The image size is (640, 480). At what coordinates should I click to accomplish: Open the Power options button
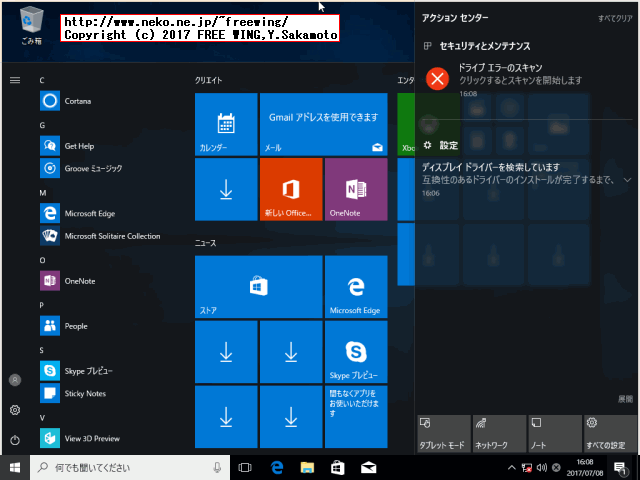point(15,440)
